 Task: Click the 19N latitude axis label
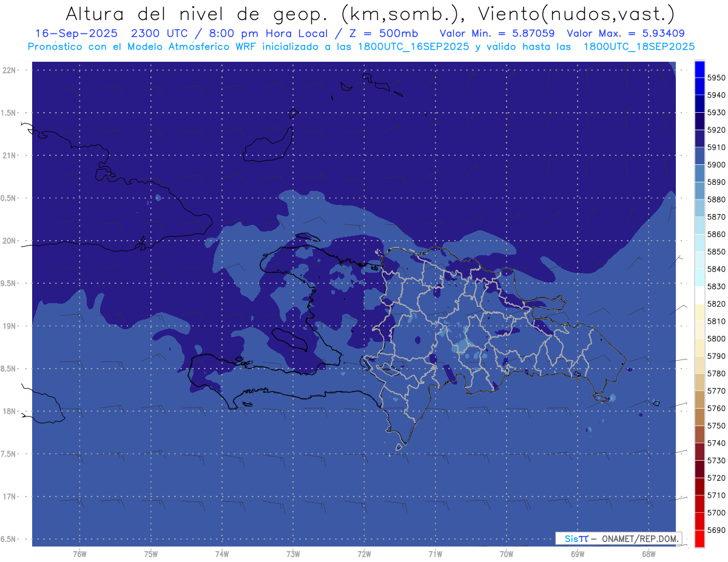tap(10, 326)
